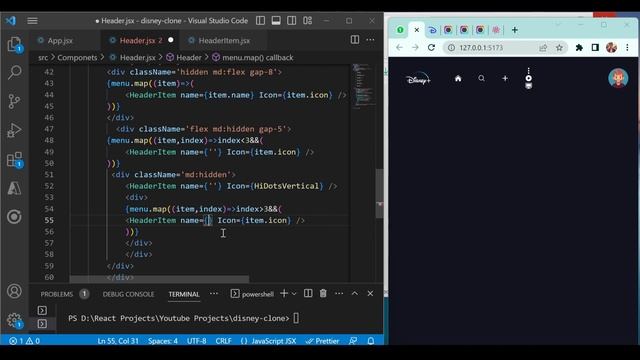640x360 pixels.
Task: Click the Prettier status bar item
Action: [x=322, y=341]
